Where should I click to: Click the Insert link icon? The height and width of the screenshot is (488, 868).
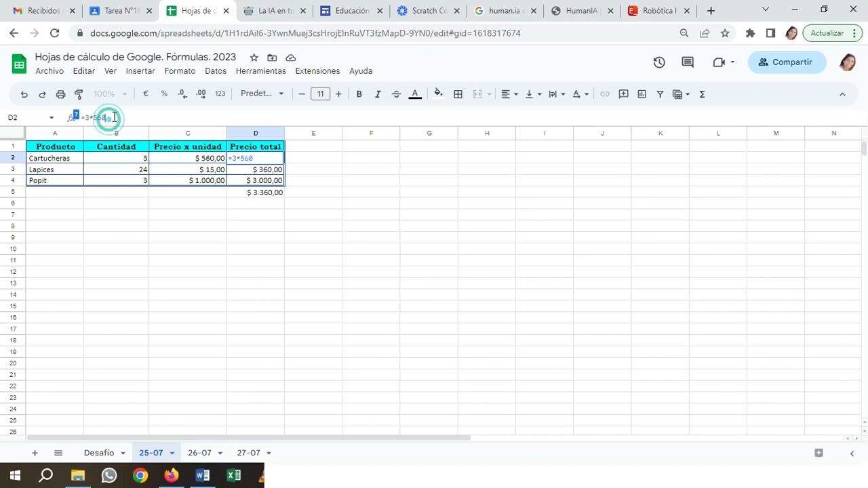[605, 94]
